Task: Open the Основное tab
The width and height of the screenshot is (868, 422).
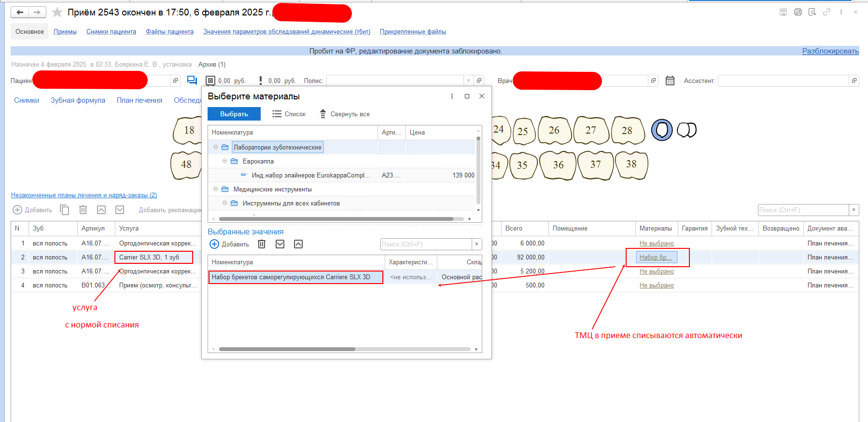Action: point(29,32)
